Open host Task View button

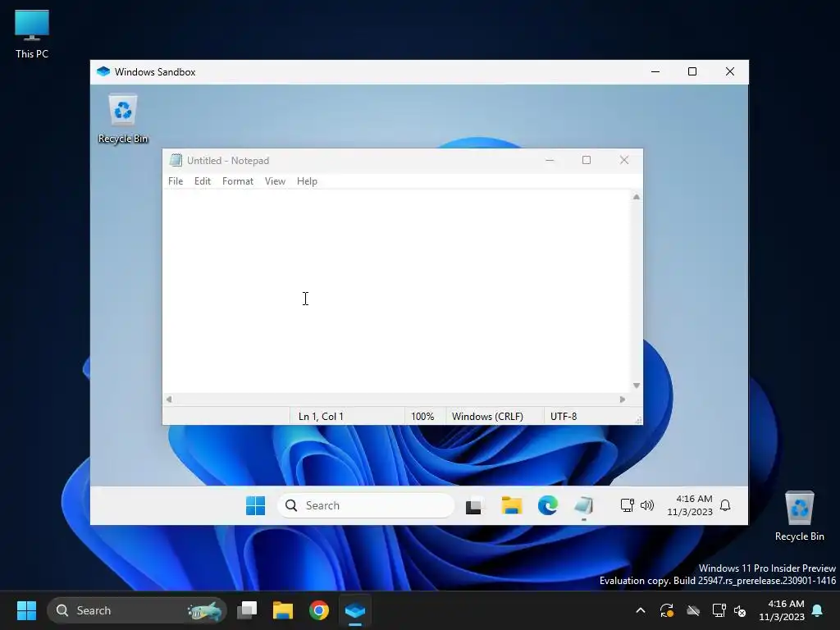247,610
